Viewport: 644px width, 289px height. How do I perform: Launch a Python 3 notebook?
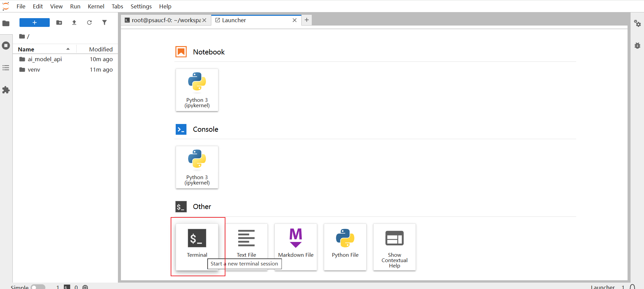(x=197, y=90)
